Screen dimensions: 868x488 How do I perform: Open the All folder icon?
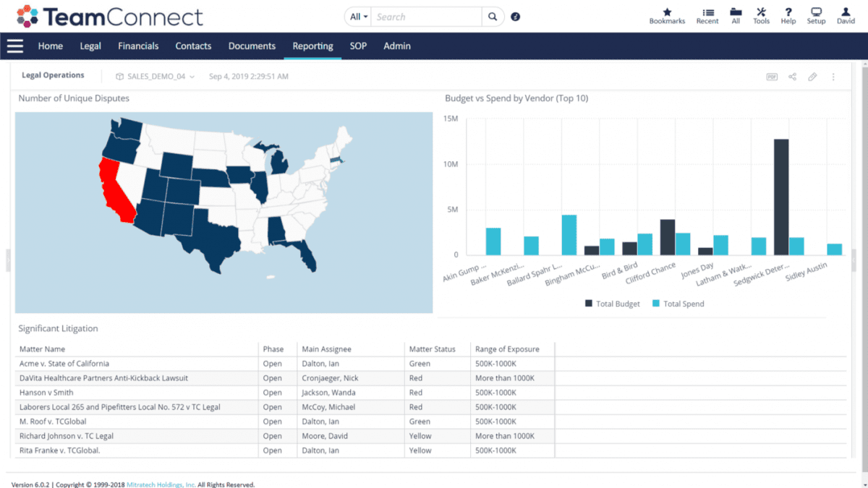[736, 12]
